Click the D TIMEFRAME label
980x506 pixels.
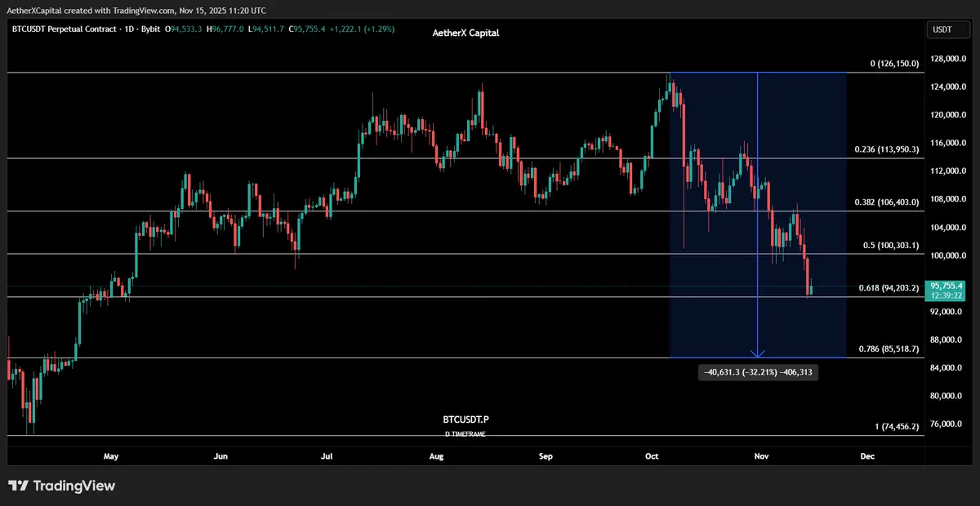[465, 434]
